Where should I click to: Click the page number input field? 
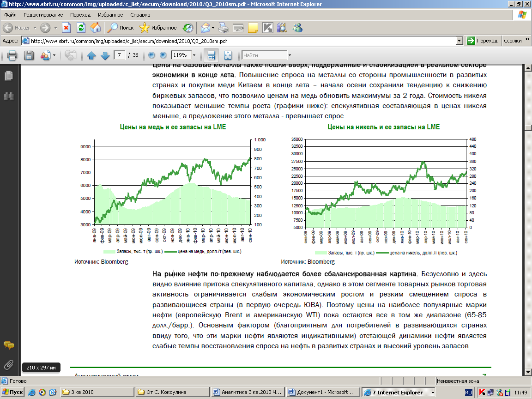coord(120,55)
